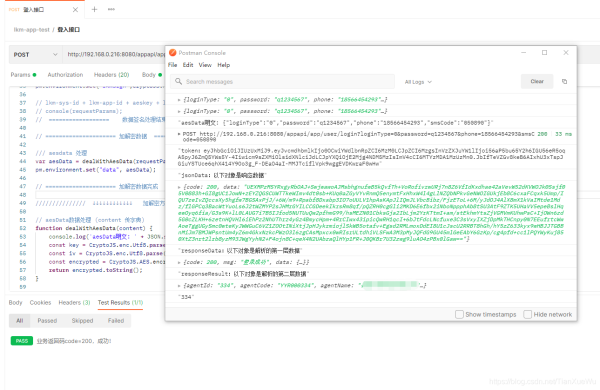Viewport: 600px width, 390px height.
Task: Click the search magnifier in the console
Action: click(178, 81)
